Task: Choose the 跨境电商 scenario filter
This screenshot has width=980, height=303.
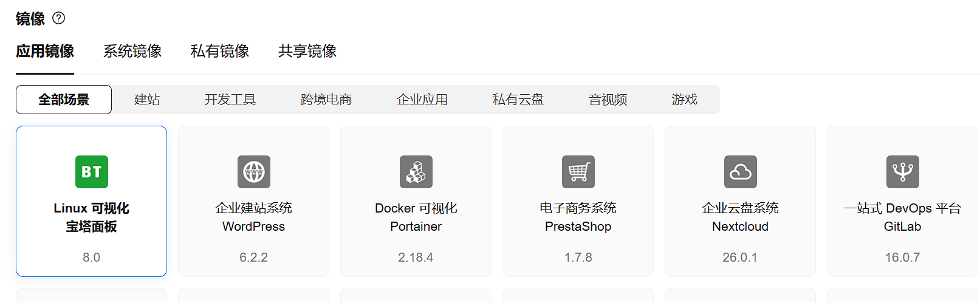Action: point(326,100)
